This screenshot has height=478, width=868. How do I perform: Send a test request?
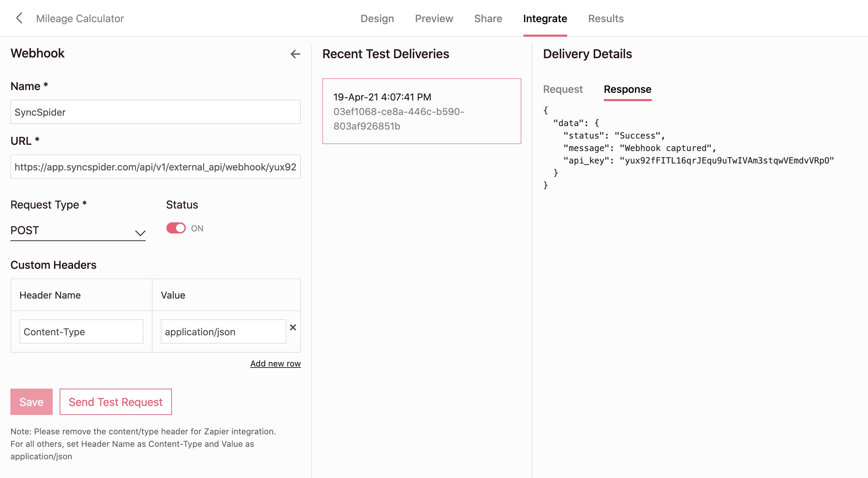click(x=116, y=402)
